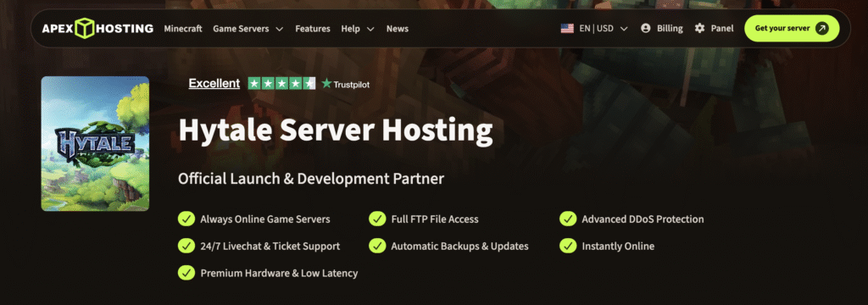Screen dimensions: 868x305
Task: Click the arrow icon in Get your server
Action: click(822, 28)
